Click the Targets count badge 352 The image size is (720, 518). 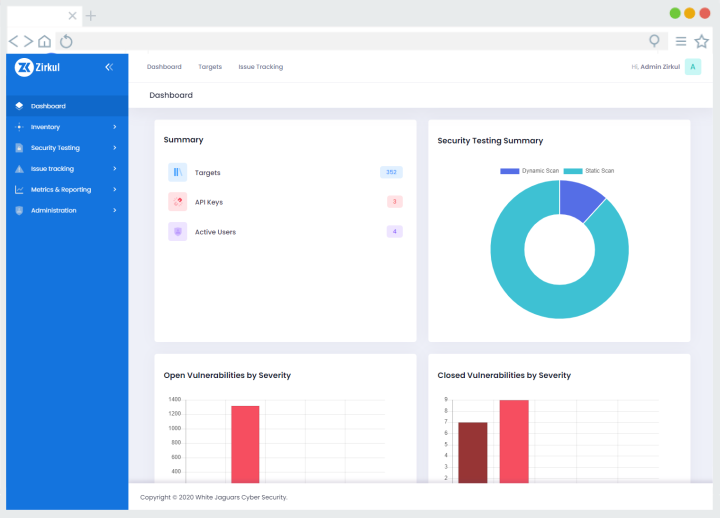click(x=391, y=172)
